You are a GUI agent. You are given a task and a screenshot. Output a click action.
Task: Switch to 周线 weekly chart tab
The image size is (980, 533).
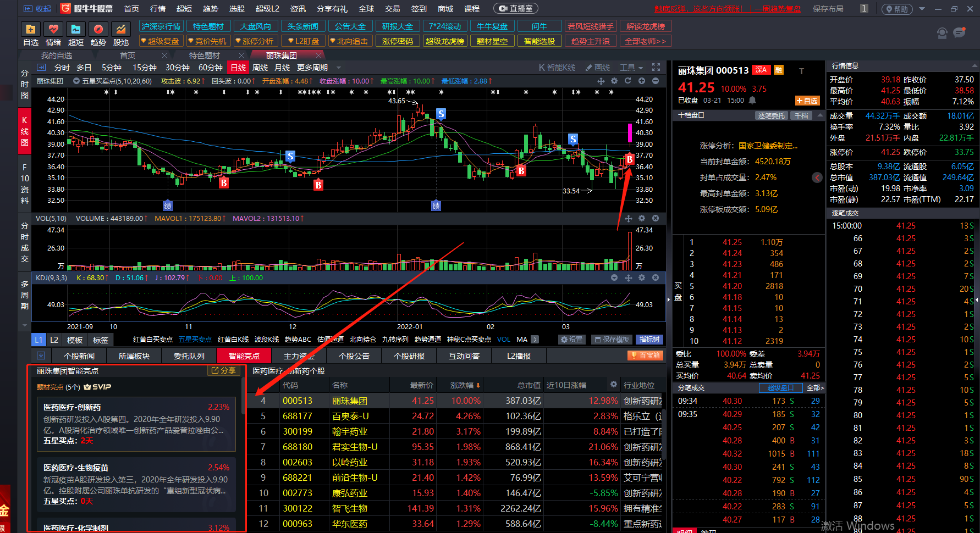260,68
